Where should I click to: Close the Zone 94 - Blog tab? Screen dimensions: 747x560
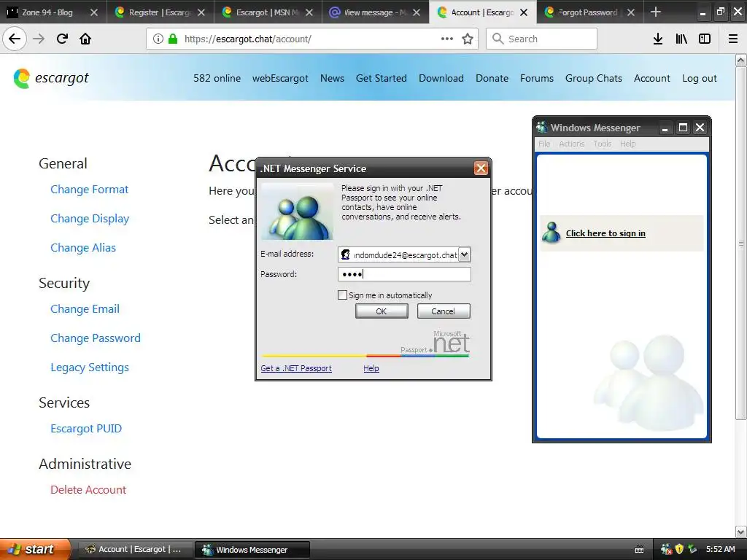point(94,12)
